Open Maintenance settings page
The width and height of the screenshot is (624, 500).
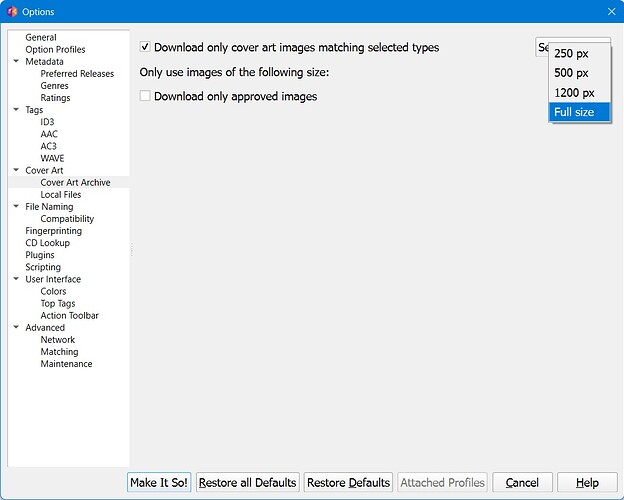pyautogui.click(x=66, y=363)
